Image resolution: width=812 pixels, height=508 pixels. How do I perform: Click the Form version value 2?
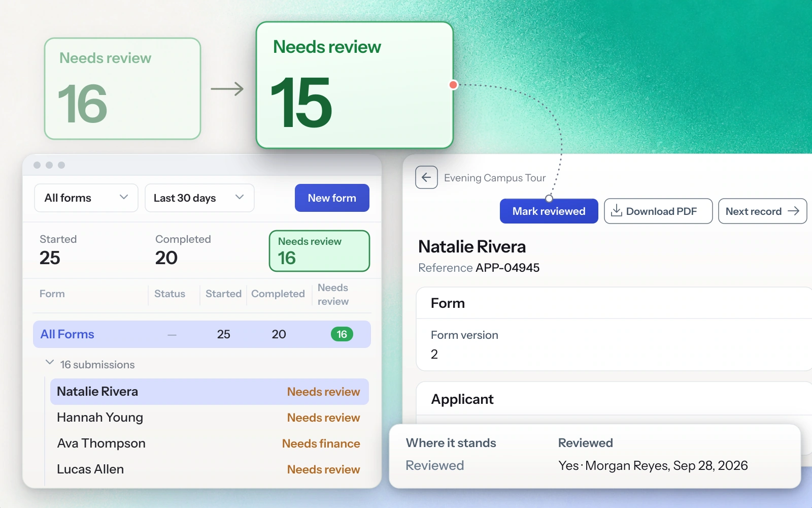pos(434,354)
